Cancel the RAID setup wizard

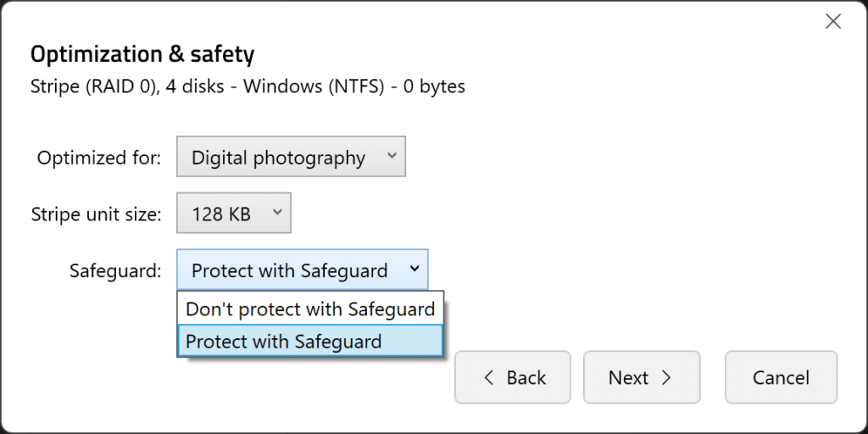point(781,377)
